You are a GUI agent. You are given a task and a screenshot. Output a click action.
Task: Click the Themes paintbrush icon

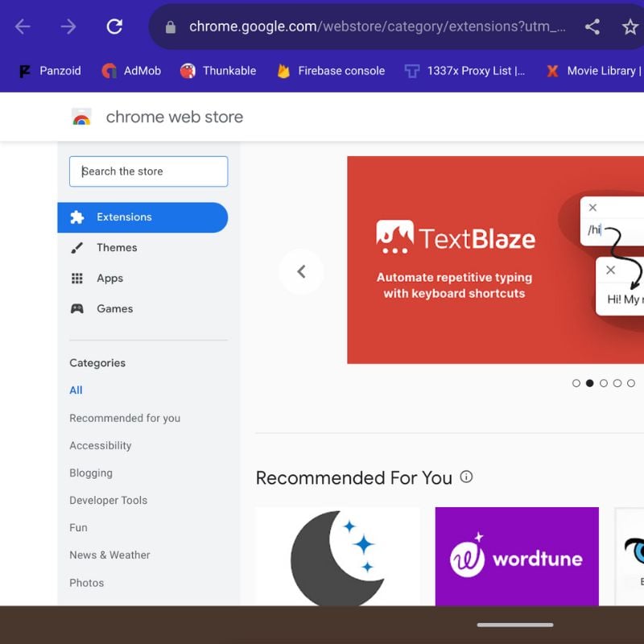pos(76,248)
